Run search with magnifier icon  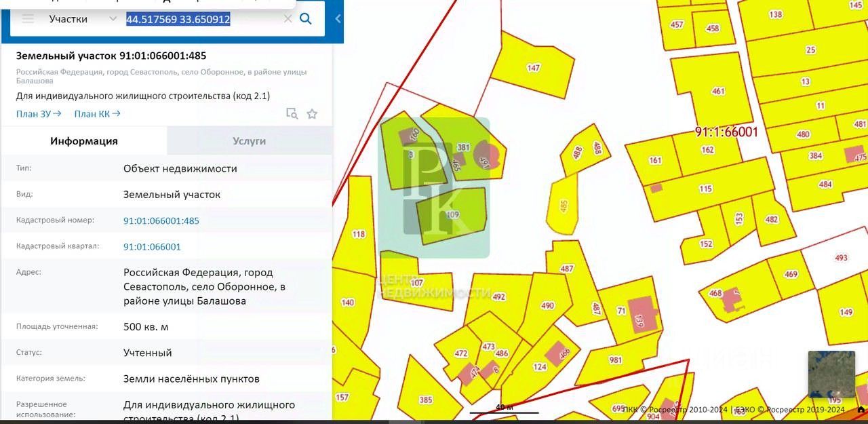point(306,19)
